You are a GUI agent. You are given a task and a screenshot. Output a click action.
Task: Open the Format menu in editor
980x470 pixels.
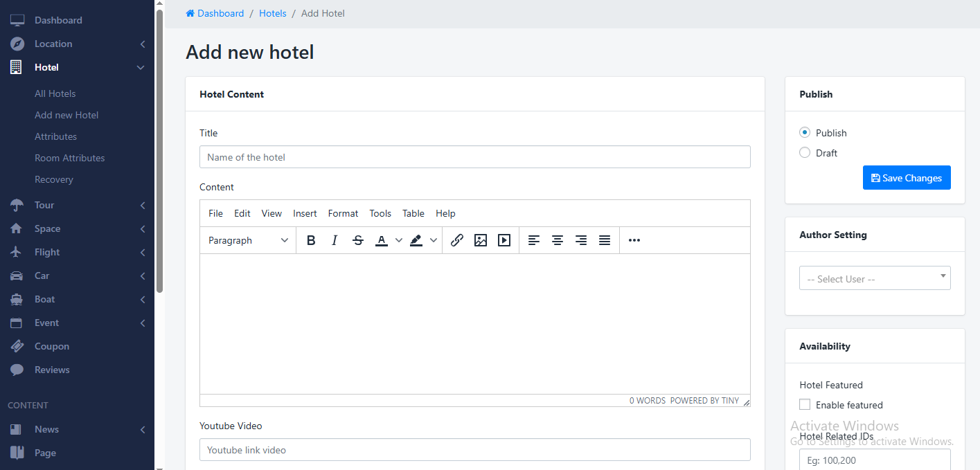point(343,213)
